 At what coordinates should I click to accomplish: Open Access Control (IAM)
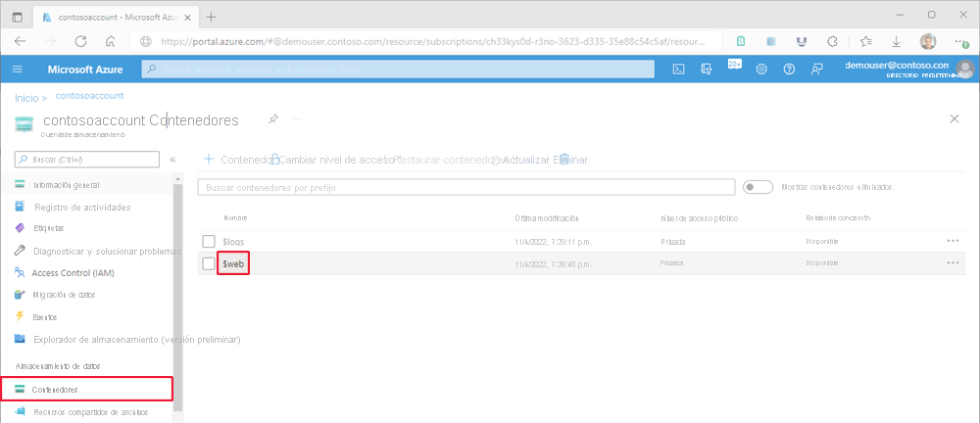pos(65,273)
